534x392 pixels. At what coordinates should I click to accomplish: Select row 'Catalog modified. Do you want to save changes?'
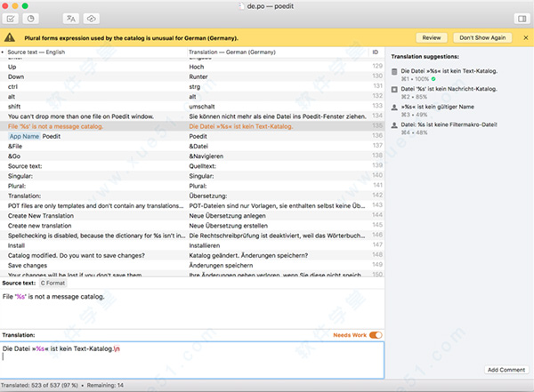tap(192, 255)
